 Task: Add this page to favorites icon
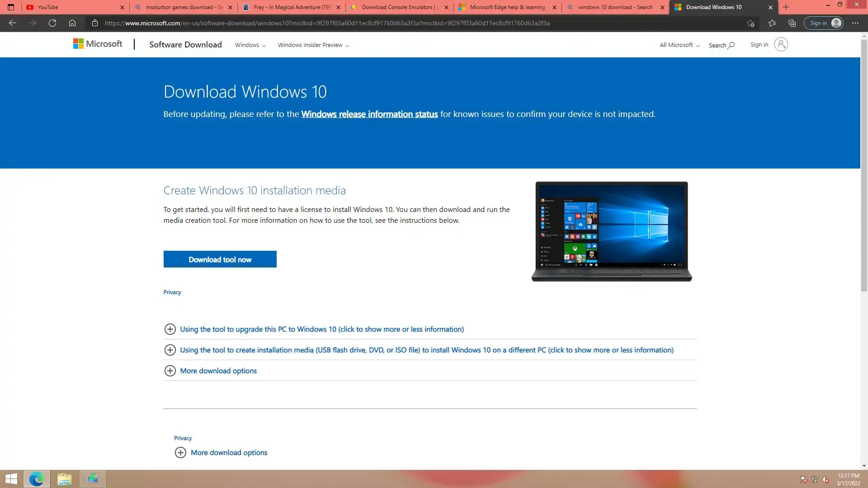(750, 23)
